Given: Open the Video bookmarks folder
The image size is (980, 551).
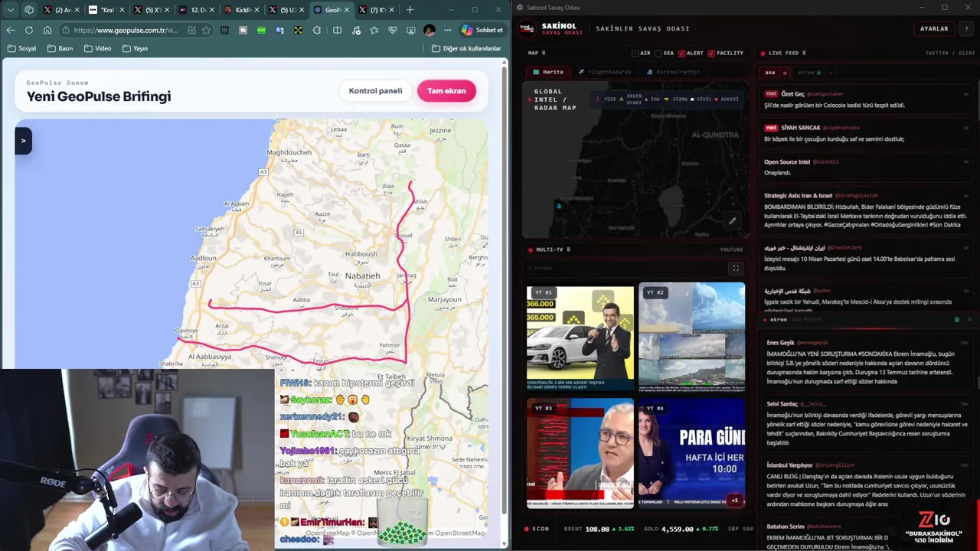Looking at the screenshot, I should click(97, 48).
